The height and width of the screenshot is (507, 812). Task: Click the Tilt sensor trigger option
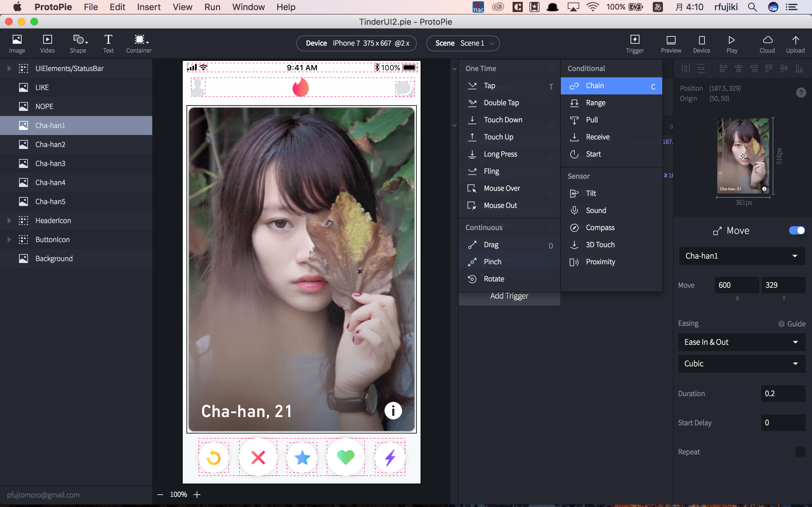click(x=591, y=193)
